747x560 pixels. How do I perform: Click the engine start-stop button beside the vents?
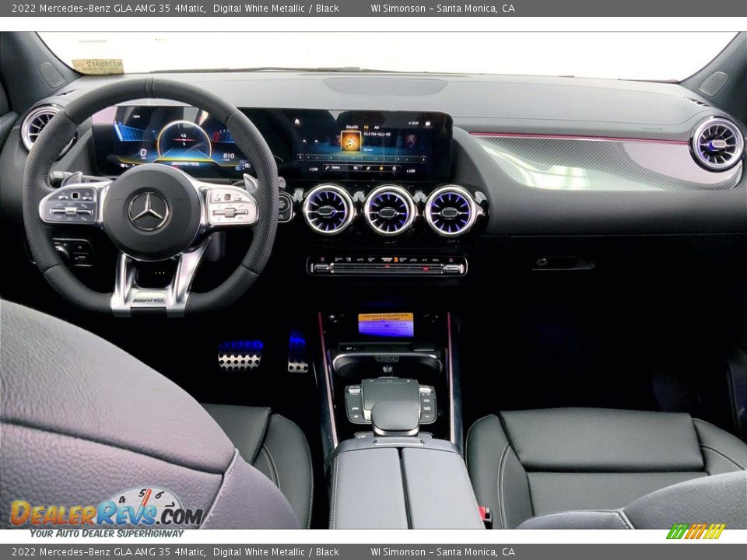pyautogui.click(x=285, y=205)
